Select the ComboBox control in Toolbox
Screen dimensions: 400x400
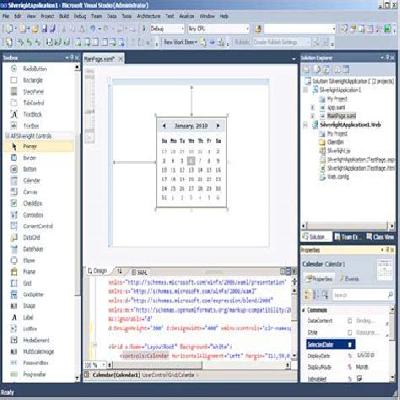point(33,215)
